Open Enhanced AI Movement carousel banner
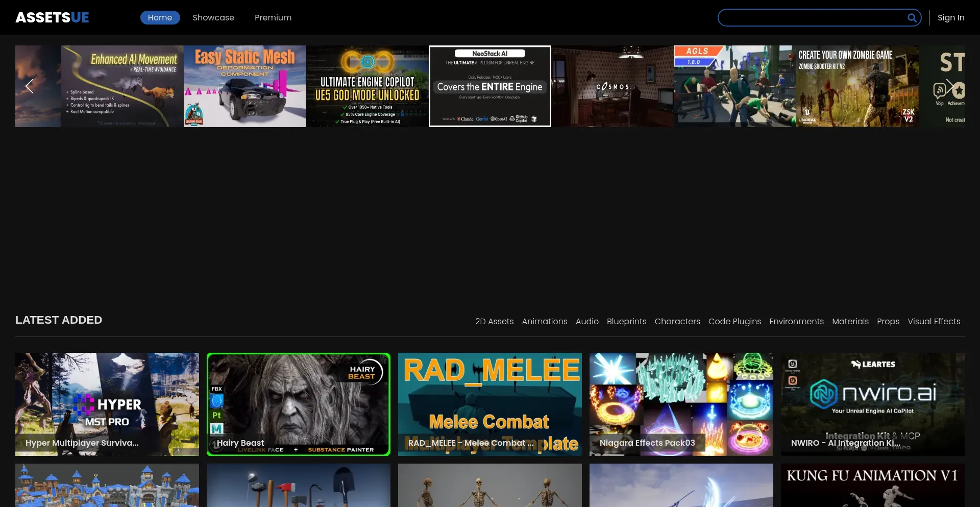This screenshot has width=980, height=507. (122, 86)
